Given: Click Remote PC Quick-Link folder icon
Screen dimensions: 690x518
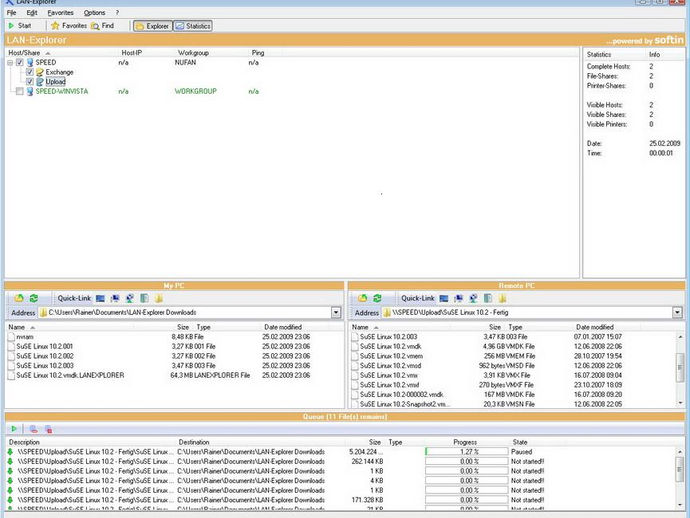Looking at the screenshot, I should coord(502,298).
